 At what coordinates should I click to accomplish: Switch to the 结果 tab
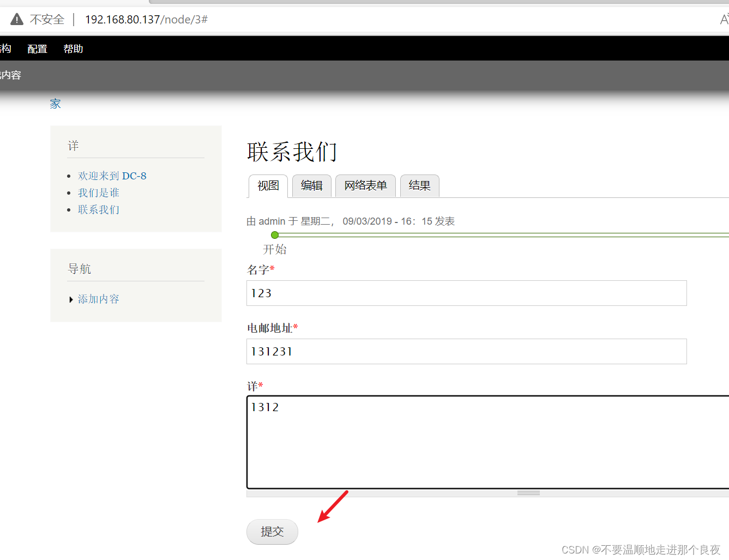[420, 186]
